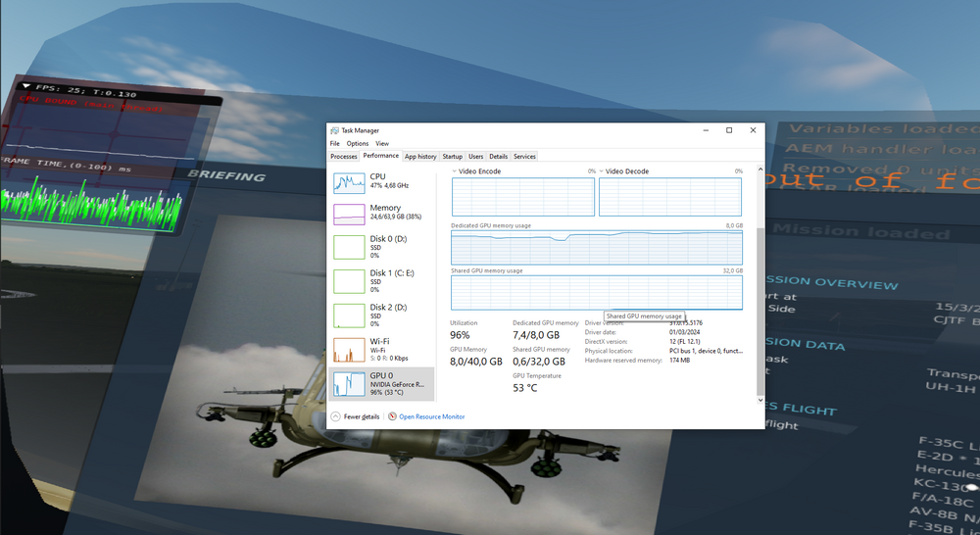Switch to the Processes tab
The width and height of the screenshot is (980, 535).
343,156
